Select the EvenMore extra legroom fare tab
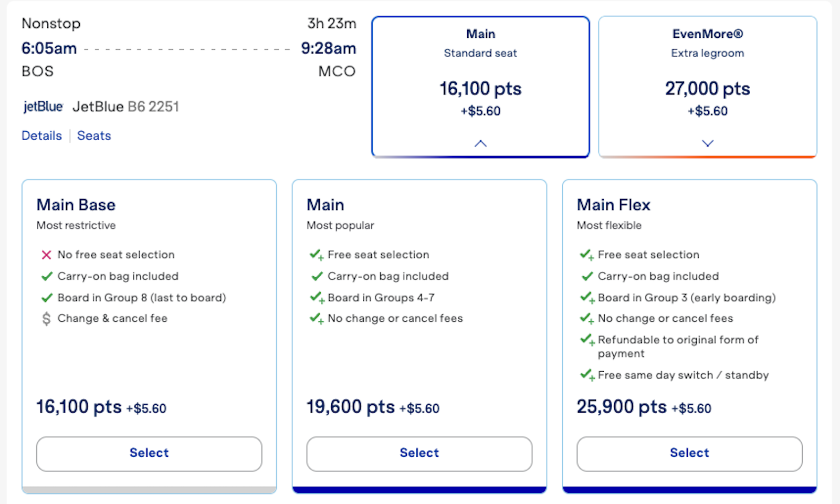Screen dimensions: 840x504 tap(708, 87)
